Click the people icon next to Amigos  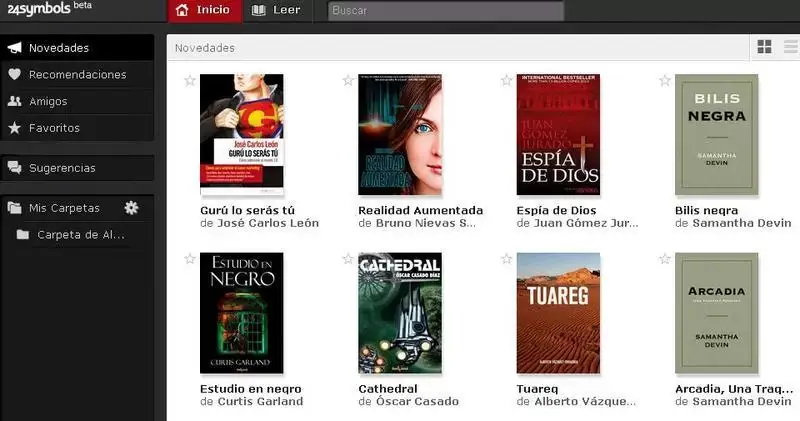(15, 101)
